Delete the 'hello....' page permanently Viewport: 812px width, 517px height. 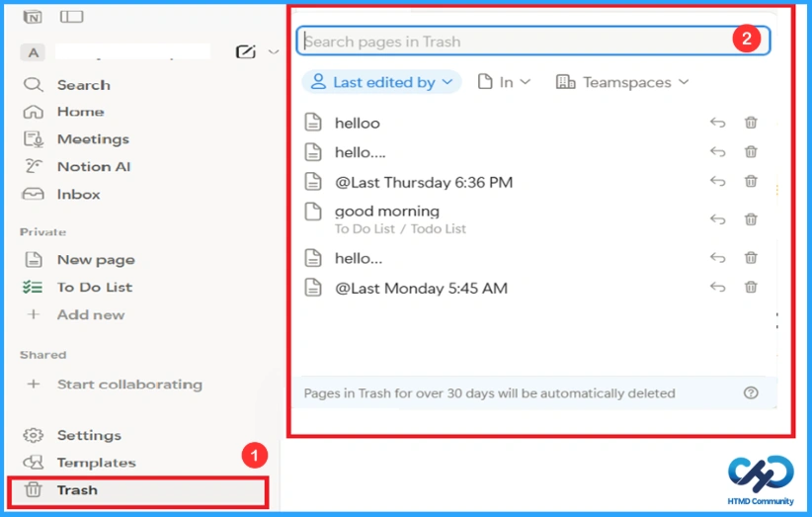pos(751,152)
